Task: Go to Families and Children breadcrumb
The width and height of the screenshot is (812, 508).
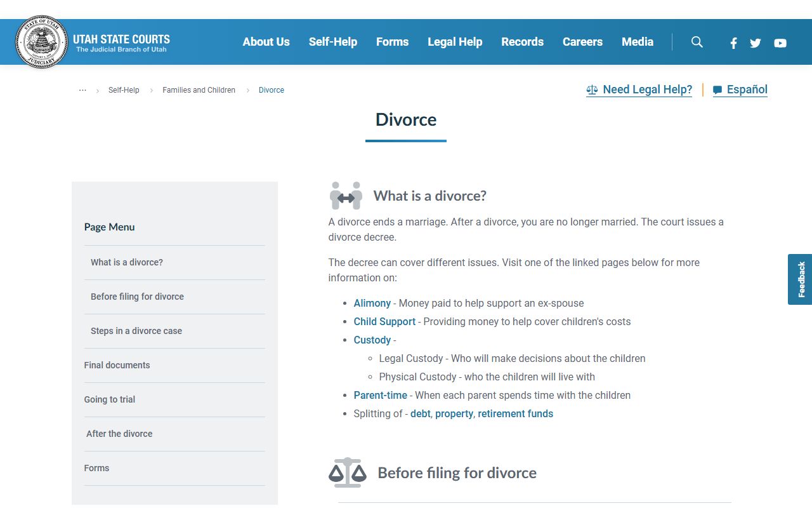Action: click(199, 90)
